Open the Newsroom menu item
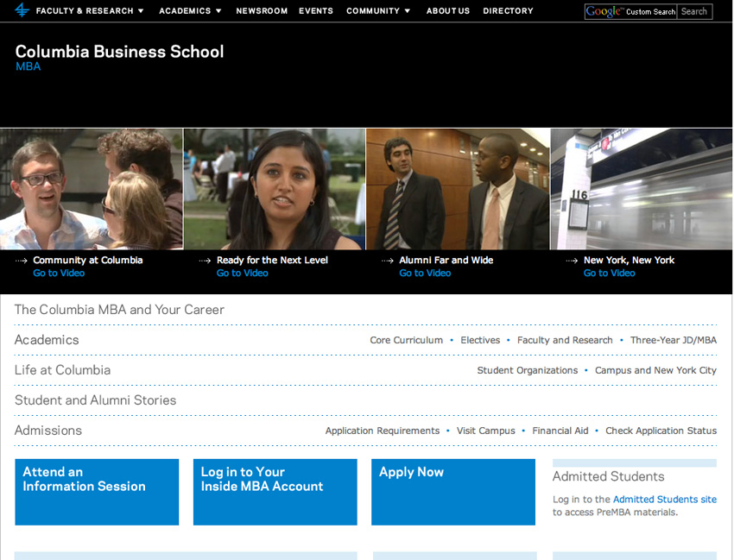 262,11
